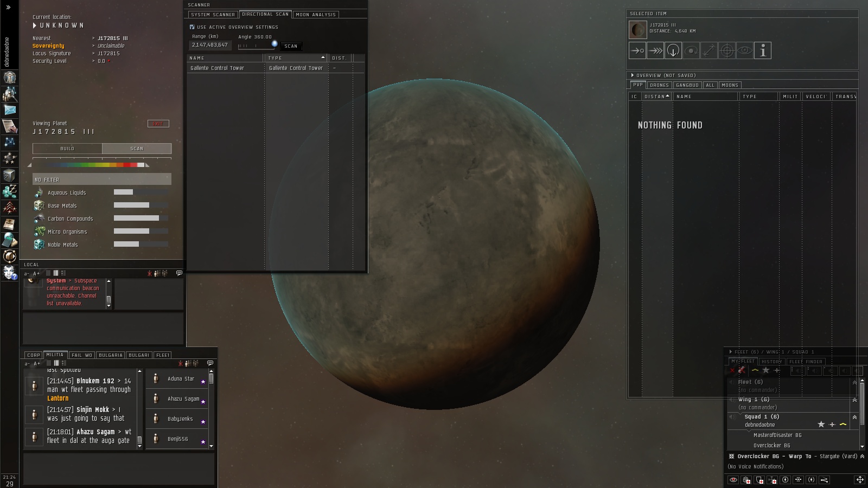The image size is (868, 488).
Task: Click the Build button
Action: click(x=67, y=149)
